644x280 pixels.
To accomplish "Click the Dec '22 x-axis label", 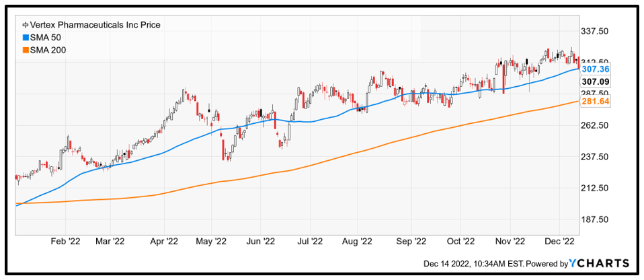I will (x=559, y=242).
